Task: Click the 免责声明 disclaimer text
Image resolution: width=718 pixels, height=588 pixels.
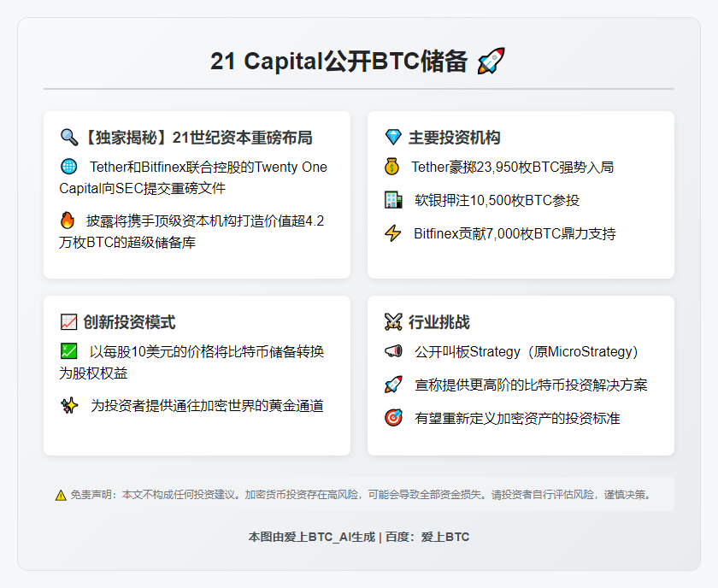Action: point(362,495)
